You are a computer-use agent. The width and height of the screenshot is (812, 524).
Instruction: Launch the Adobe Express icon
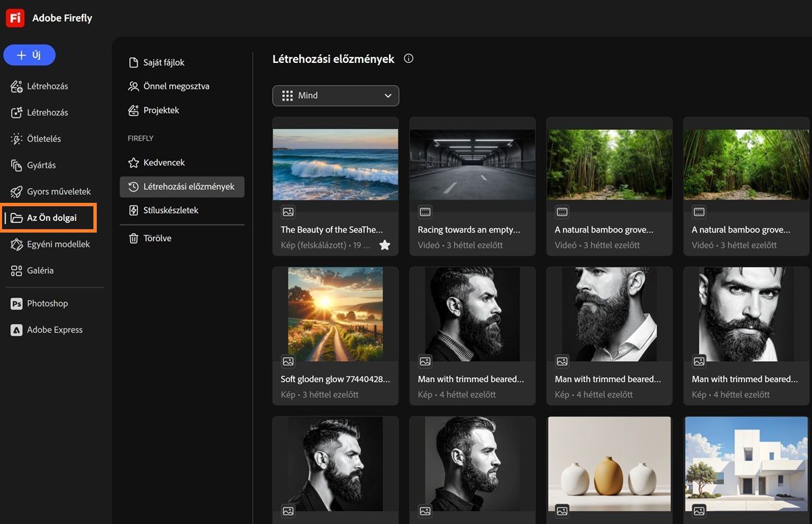(x=17, y=330)
